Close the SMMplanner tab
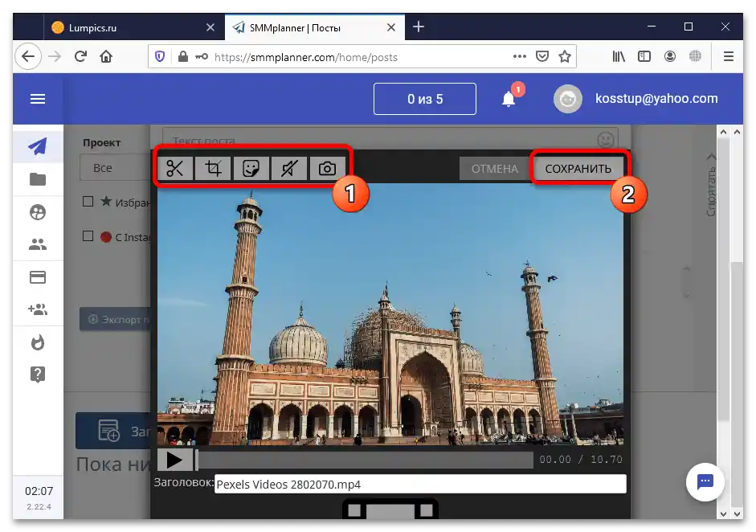This screenshot has height=532, width=756. click(x=391, y=27)
